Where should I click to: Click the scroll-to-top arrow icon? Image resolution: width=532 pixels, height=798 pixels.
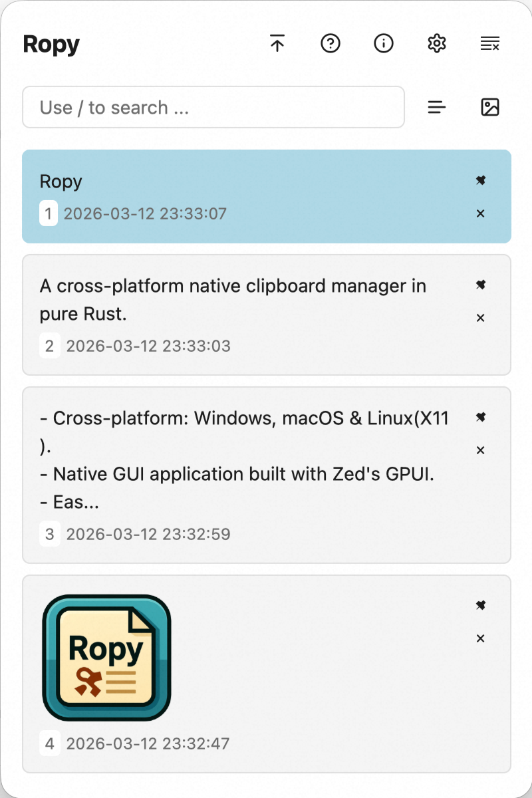[x=277, y=43]
